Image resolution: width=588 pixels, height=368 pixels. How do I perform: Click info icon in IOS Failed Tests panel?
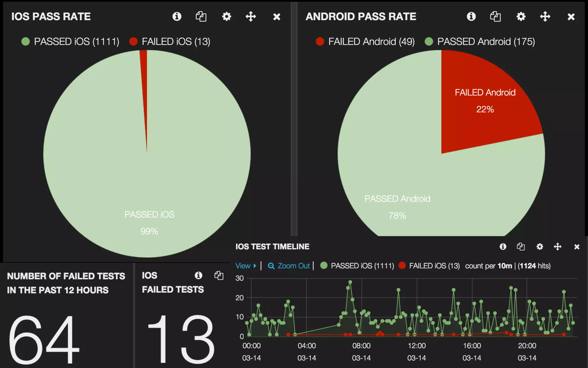(x=198, y=275)
